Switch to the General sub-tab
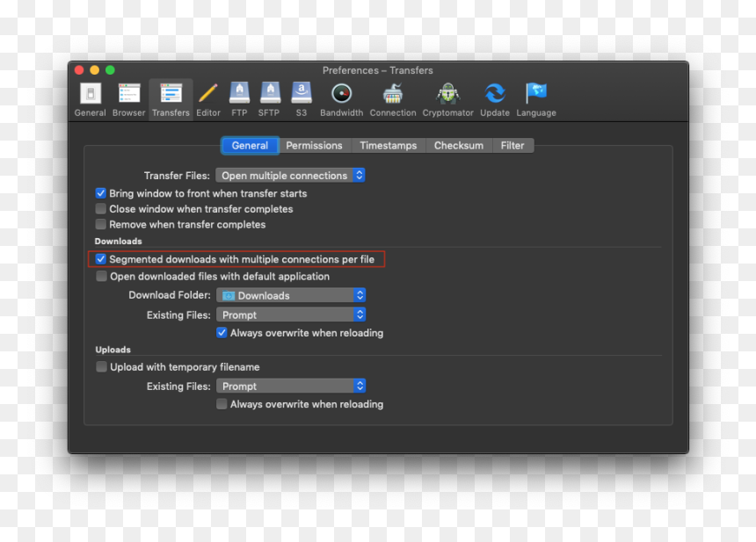Screen dimensions: 756x542 coord(250,146)
